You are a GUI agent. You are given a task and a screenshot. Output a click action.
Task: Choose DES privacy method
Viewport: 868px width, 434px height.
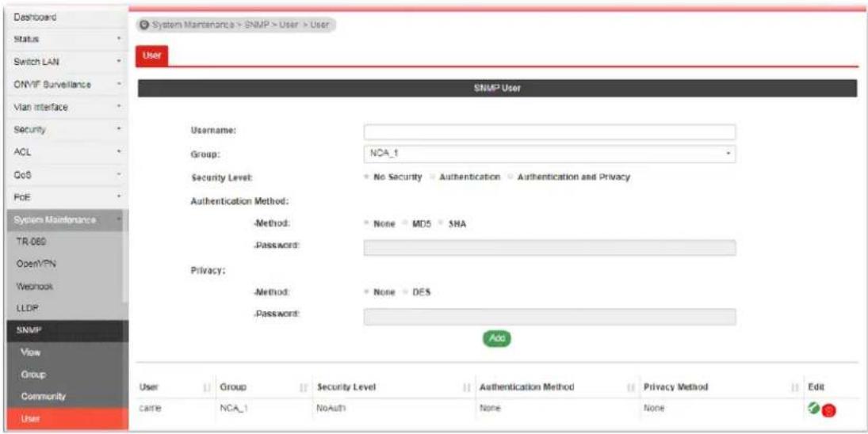click(406, 292)
